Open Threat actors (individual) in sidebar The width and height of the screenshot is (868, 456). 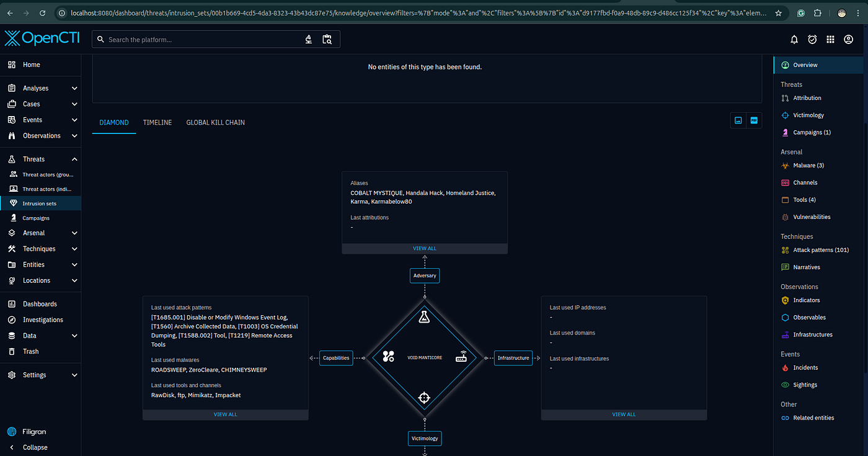pos(40,189)
